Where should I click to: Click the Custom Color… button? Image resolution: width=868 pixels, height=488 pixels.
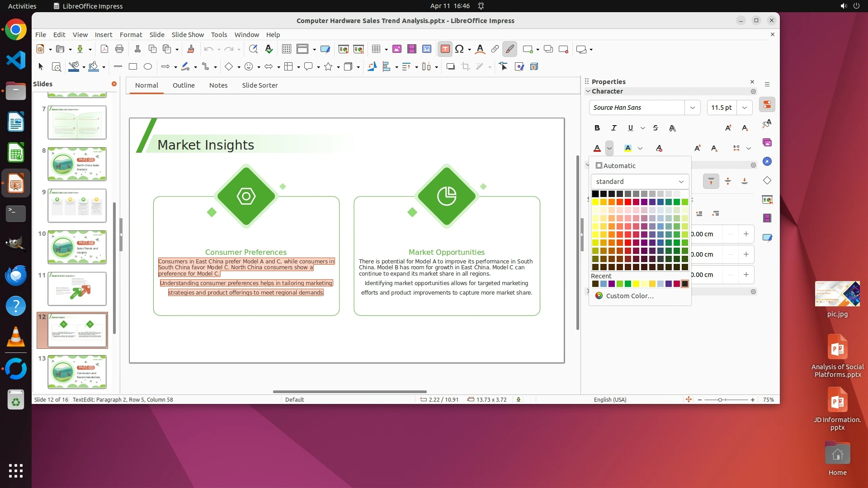click(x=629, y=296)
